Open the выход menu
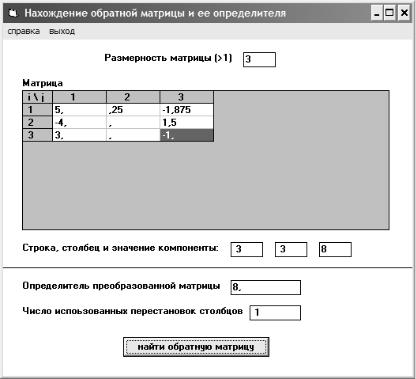416x379 pixels. [62, 31]
